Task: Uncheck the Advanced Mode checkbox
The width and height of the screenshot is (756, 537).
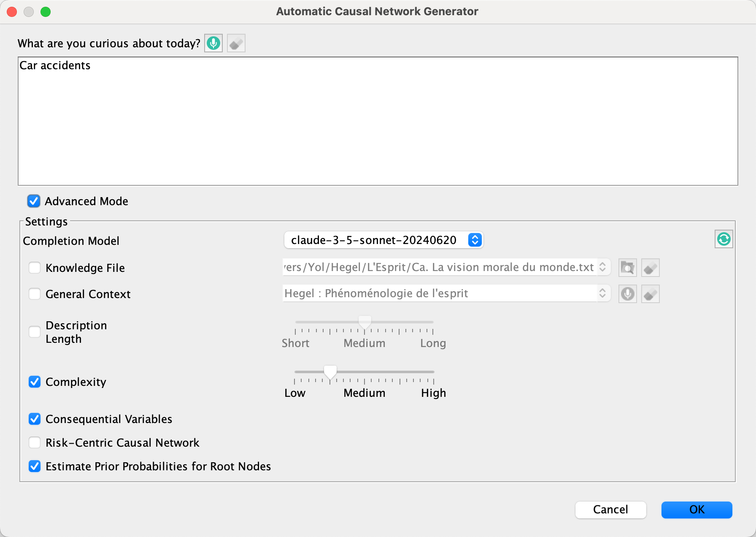Action: click(34, 201)
